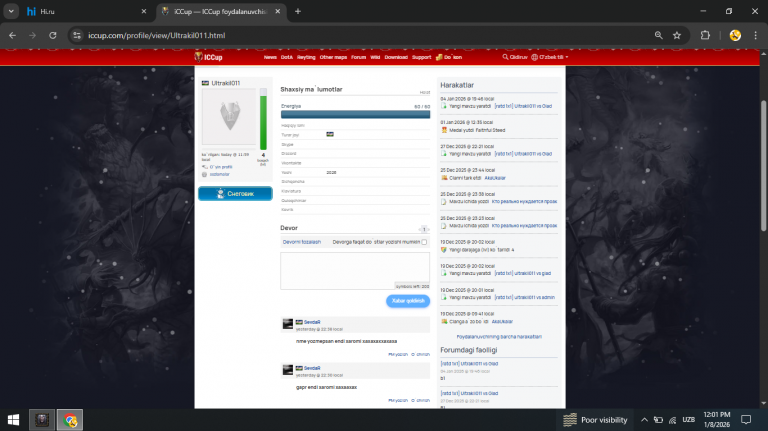Open the Wiki menu item
The image size is (768, 431).
375,57
